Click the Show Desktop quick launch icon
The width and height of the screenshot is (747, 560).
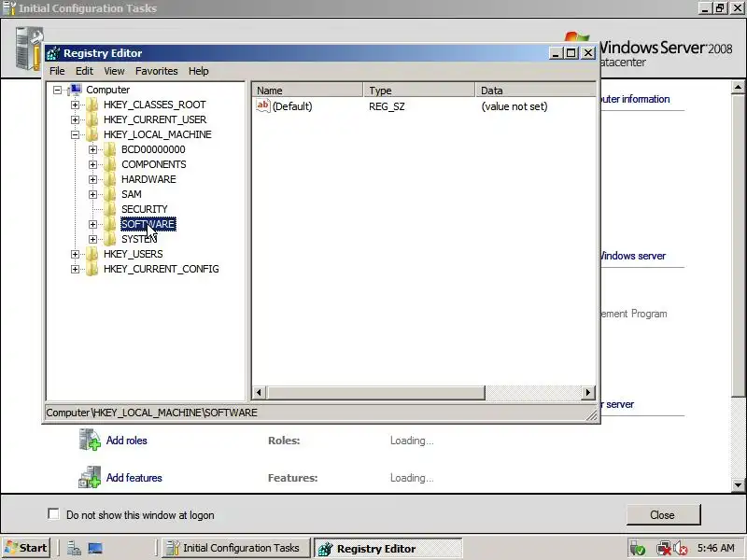click(95, 549)
